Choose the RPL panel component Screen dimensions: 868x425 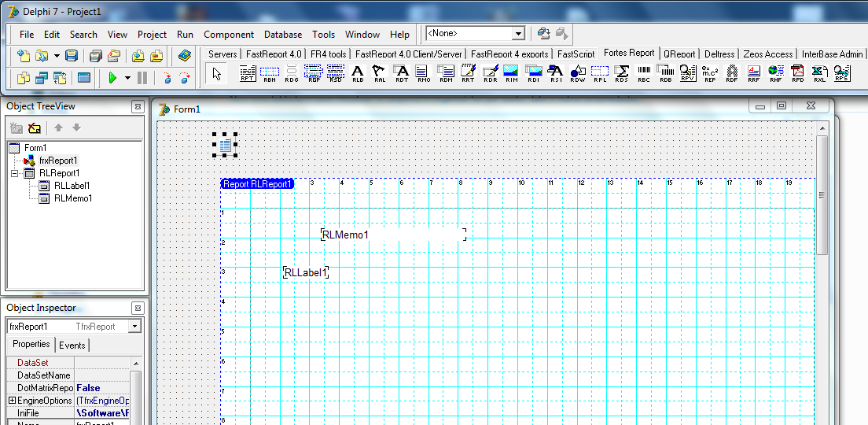point(600,72)
